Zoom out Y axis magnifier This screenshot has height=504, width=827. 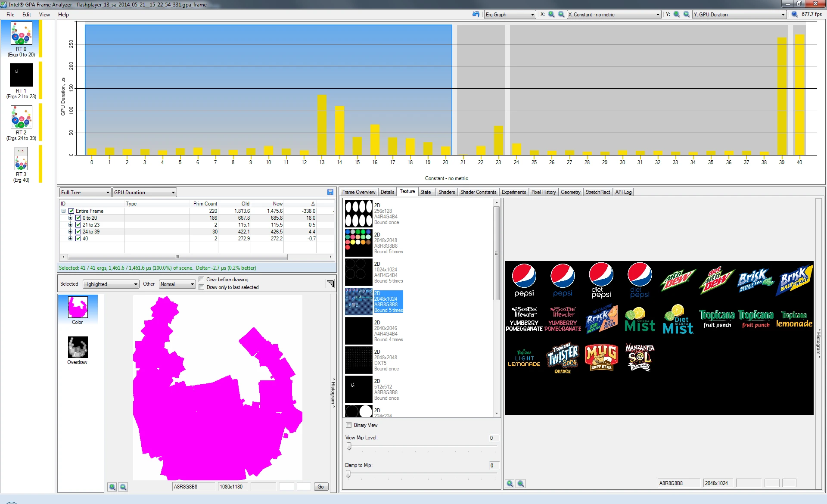[687, 14]
